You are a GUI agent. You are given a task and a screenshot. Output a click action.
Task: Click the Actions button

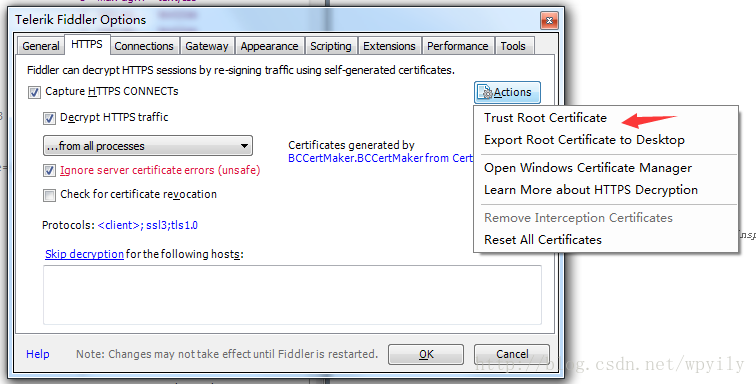tap(507, 92)
